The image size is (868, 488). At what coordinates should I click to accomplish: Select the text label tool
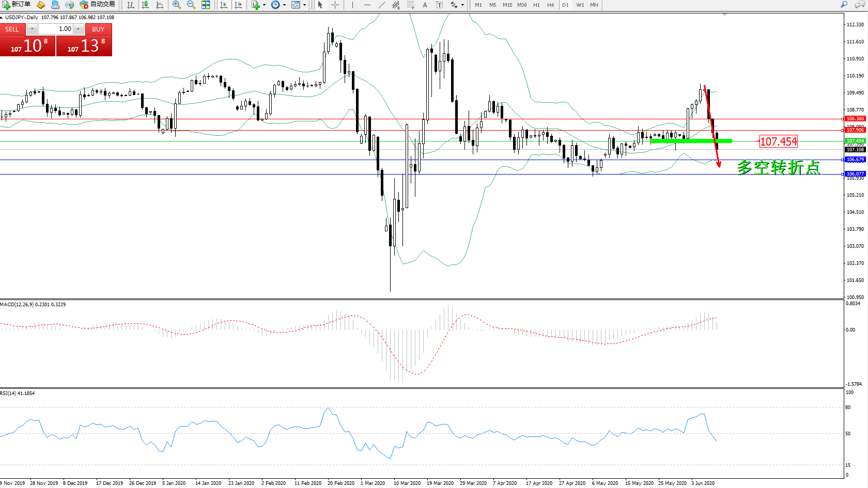[425, 5]
